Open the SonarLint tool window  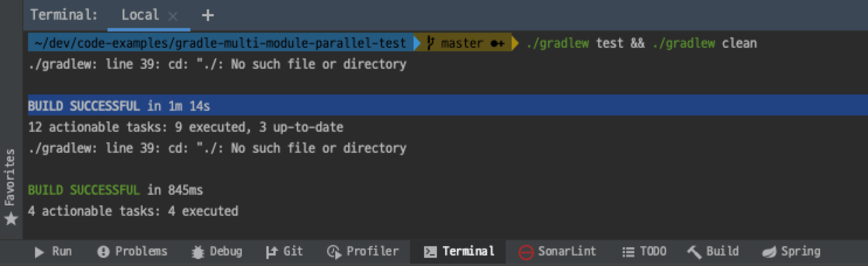click(557, 251)
